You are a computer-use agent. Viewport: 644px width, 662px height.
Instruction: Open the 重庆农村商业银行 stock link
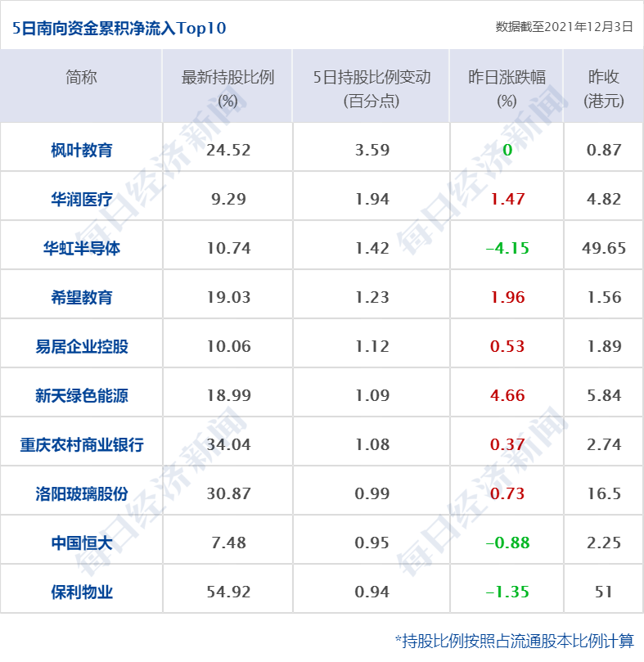[82, 444]
